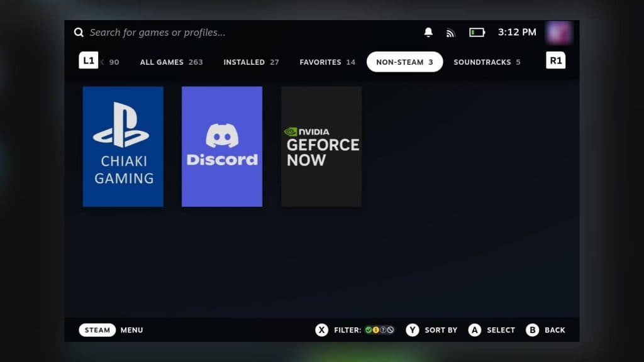This screenshot has height=362, width=644.
Task: Click the MENU label beside STEAM
Action: [x=132, y=330]
